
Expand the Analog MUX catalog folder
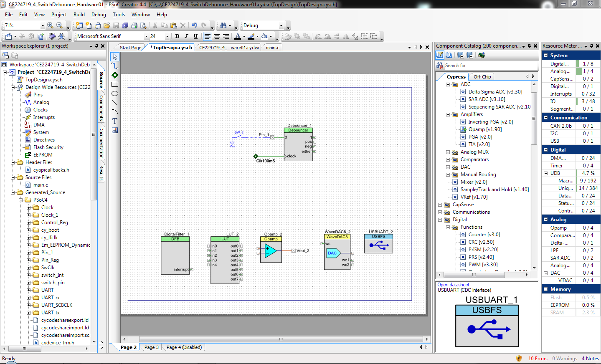tap(448, 152)
